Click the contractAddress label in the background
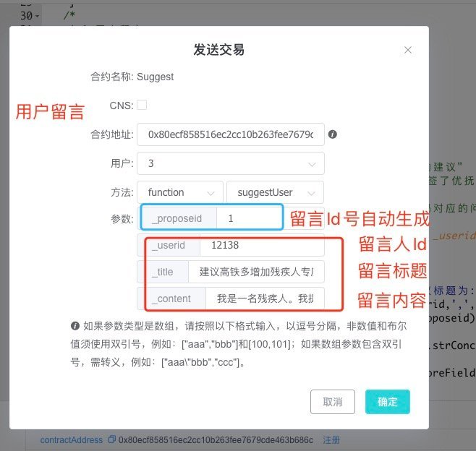This screenshot has width=476, height=451. click(x=72, y=439)
